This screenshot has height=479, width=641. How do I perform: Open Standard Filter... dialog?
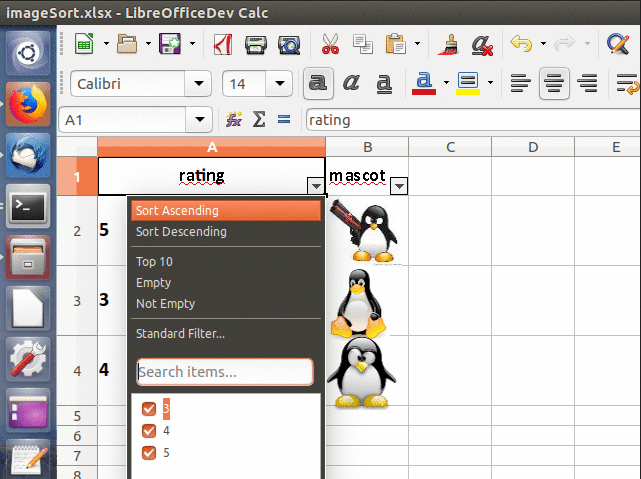pos(180,334)
